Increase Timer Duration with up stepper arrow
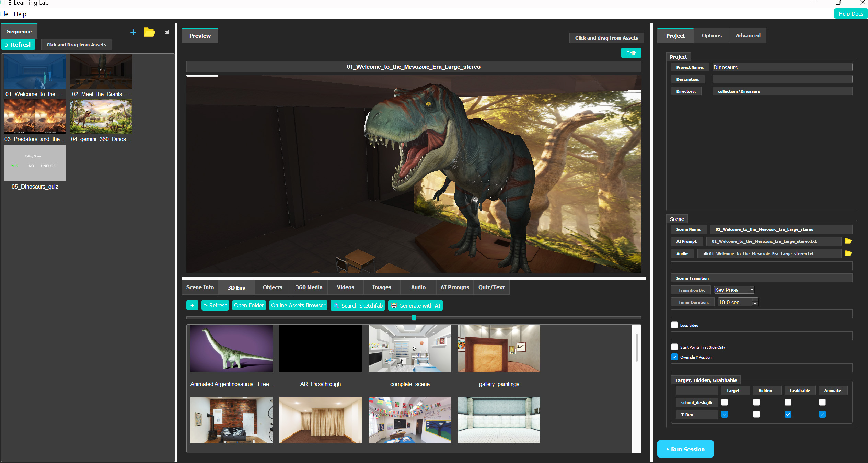The height and width of the screenshot is (463, 868). pyautogui.click(x=755, y=300)
